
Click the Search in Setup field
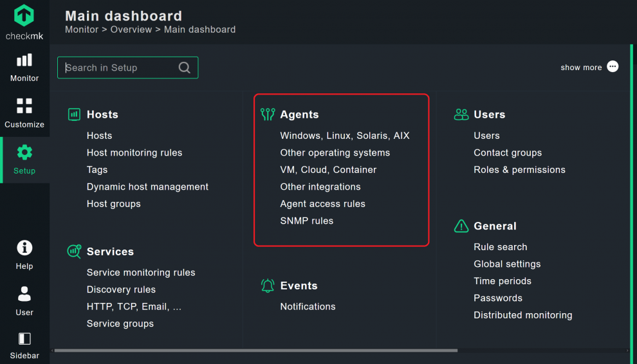[x=119, y=68]
